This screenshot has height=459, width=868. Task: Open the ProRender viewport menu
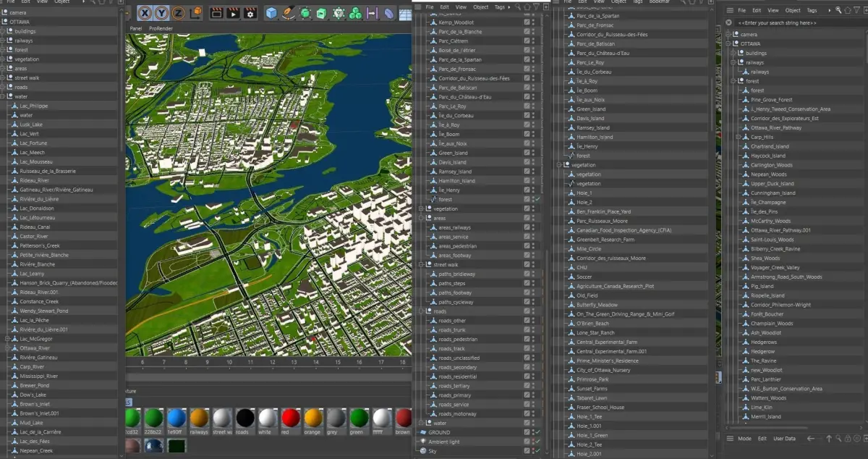pyautogui.click(x=161, y=28)
